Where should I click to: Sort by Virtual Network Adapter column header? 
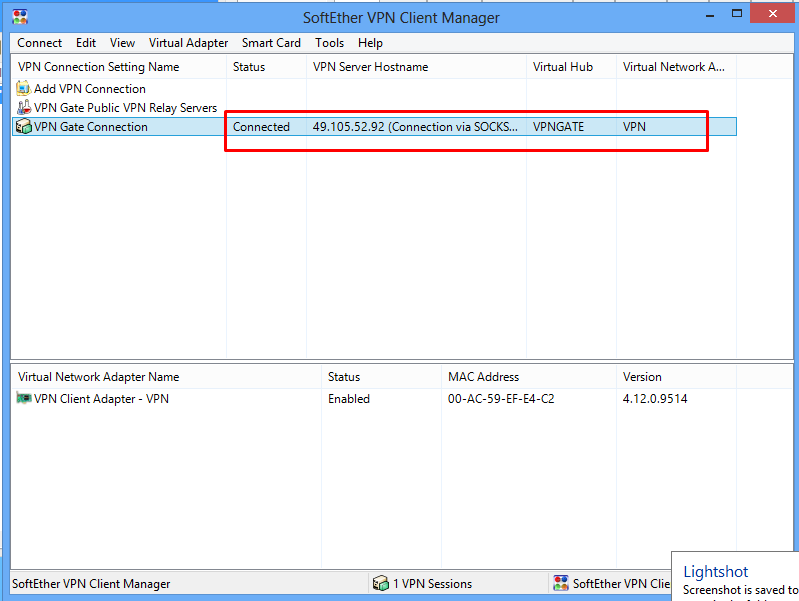click(676, 67)
